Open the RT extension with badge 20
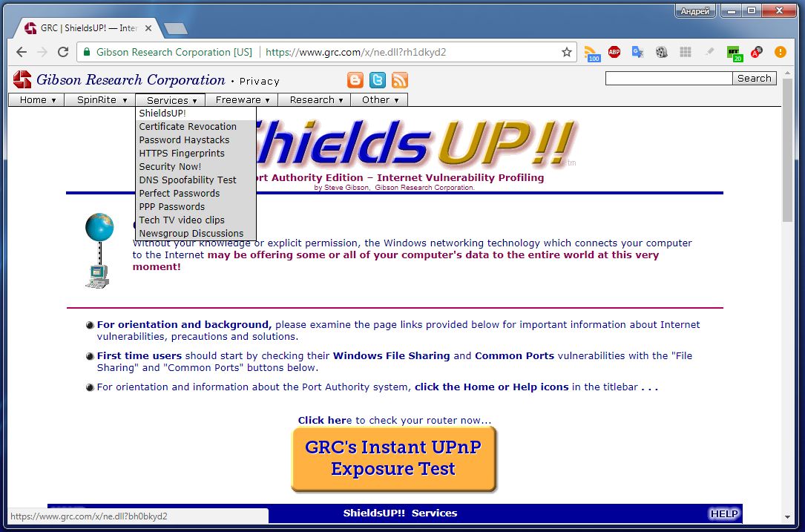805x532 pixels. [735, 53]
